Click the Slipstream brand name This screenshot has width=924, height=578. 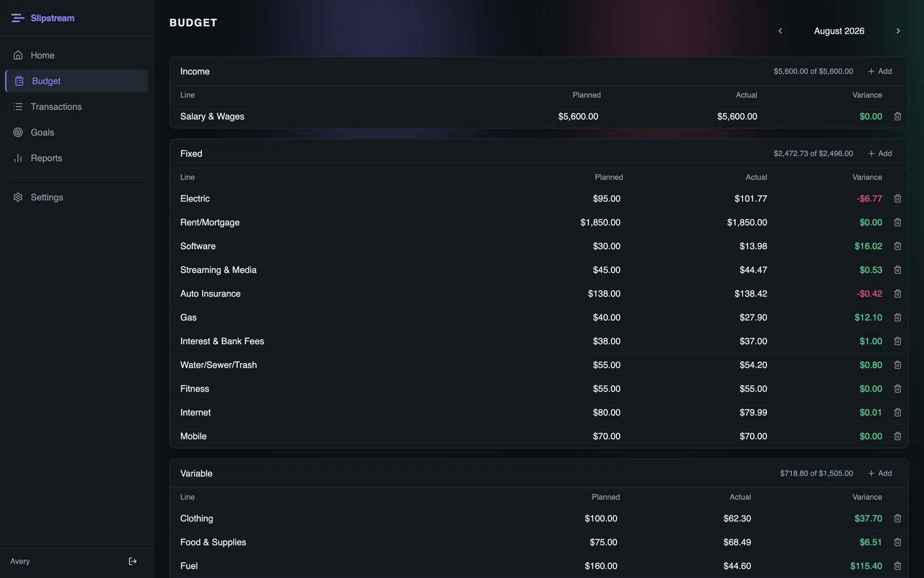pyautogui.click(x=52, y=18)
